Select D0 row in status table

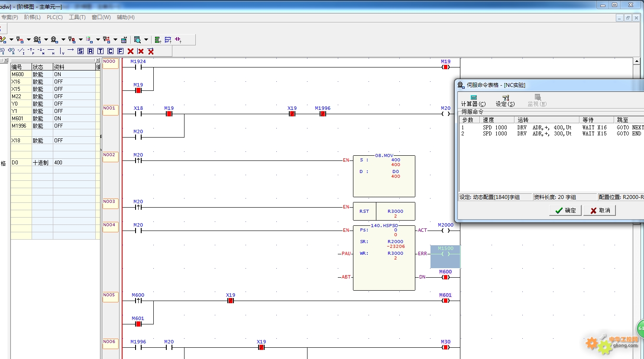(53, 163)
